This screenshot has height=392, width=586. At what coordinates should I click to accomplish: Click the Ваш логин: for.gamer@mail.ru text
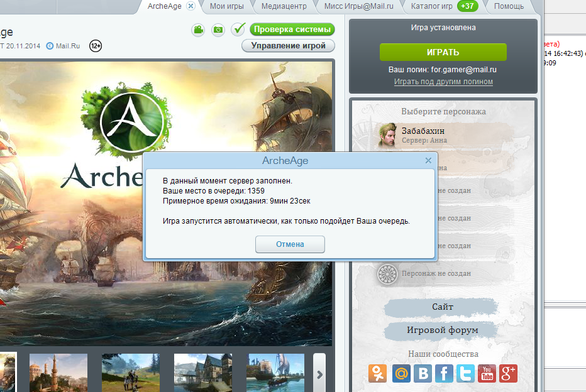pos(443,70)
